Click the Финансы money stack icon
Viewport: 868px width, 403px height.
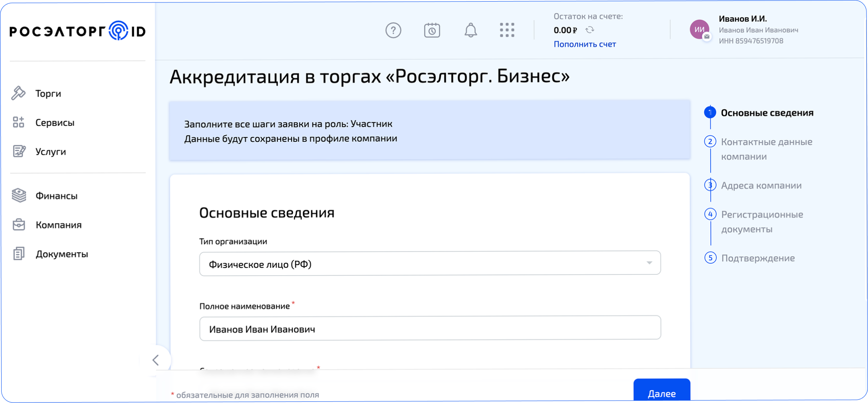19,195
